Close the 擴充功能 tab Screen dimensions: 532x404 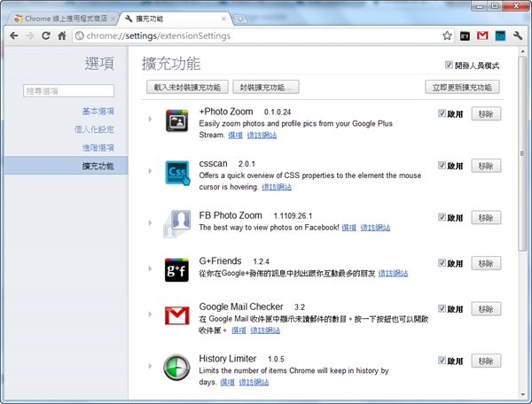click(223, 19)
